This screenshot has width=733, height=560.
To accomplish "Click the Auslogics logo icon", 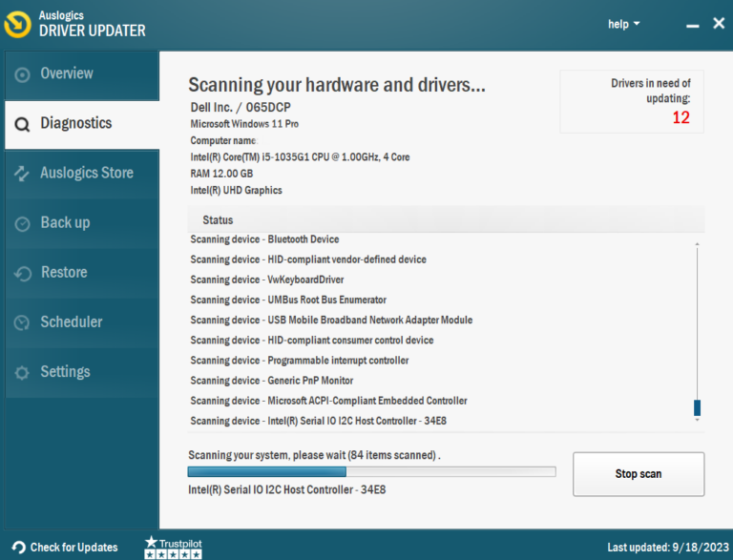I will 18,24.
